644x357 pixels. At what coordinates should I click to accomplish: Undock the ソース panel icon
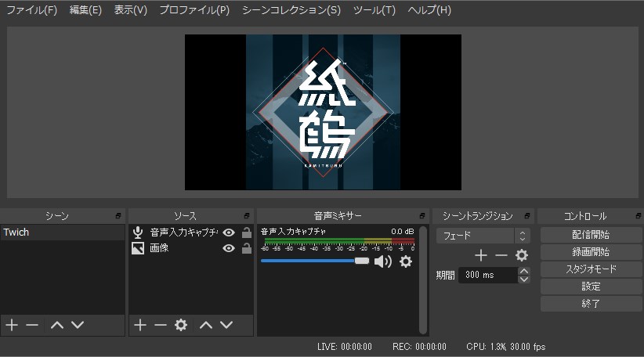point(247,215)
